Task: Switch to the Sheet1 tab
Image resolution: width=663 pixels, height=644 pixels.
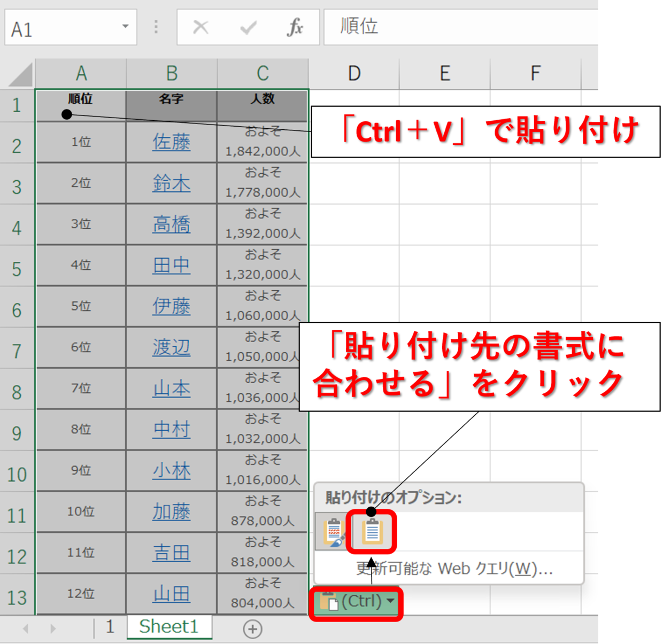Action: (x=168, y=626)
